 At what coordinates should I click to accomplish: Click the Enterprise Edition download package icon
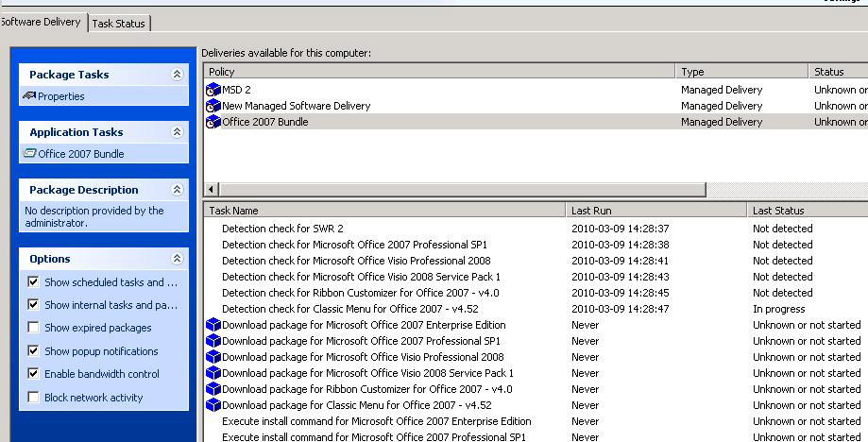(213, 325)
